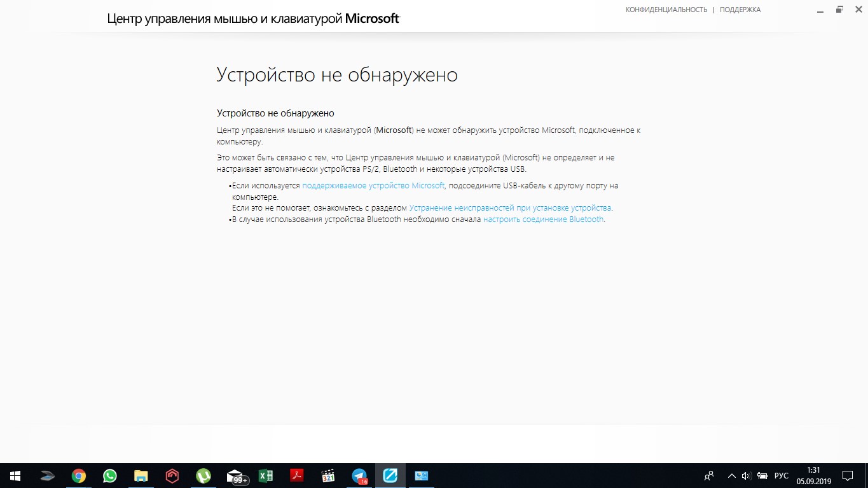Open Google Chrome from the taskbar

pos(79,476)
